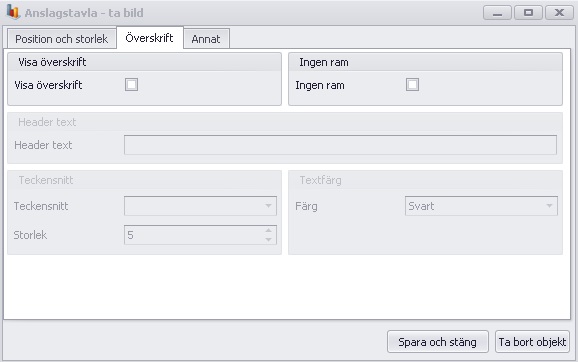Click the Visa överskrift label text
This screenshot has height=362, width=578.
click(x=48, y=85)
